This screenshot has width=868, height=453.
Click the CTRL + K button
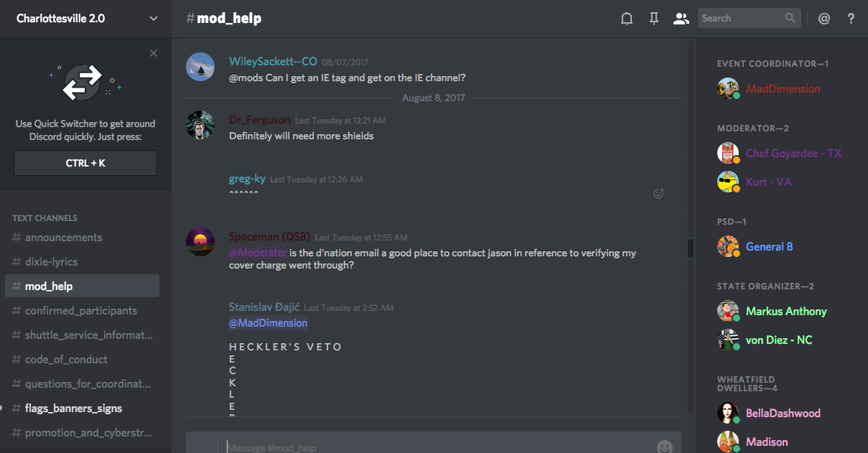tap(85, 163)
